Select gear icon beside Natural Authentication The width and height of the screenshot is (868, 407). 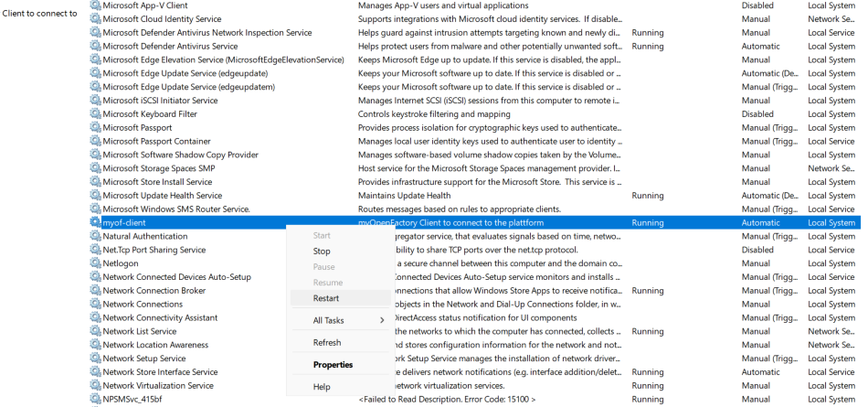pyautogui.click(x=96, y=236)
